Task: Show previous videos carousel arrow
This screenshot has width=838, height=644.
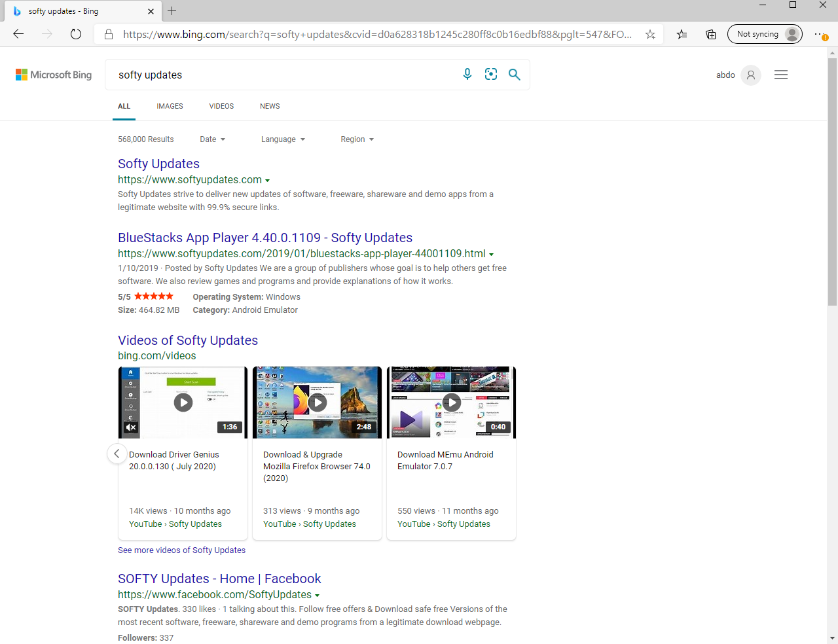Action: [117, 453]
